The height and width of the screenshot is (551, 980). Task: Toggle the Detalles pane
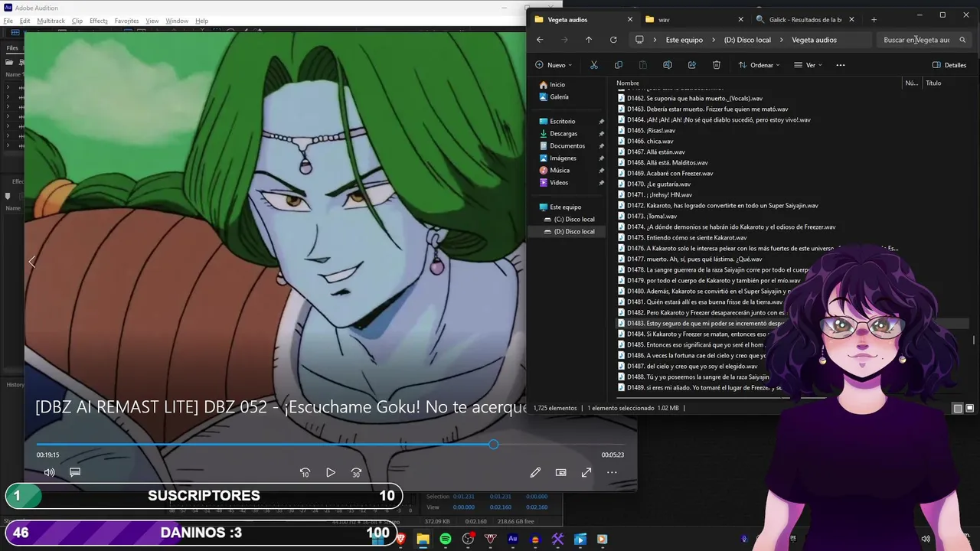[x=949, y=65]
